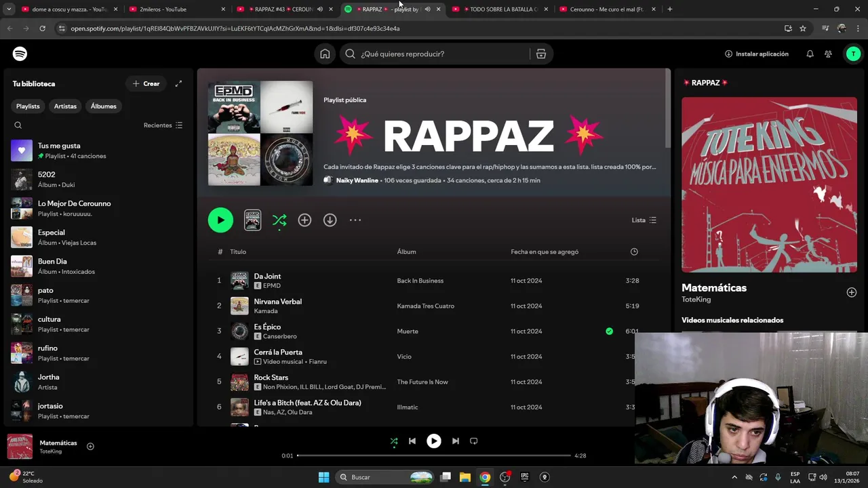Sort tracks by Título column

[238, 251]
